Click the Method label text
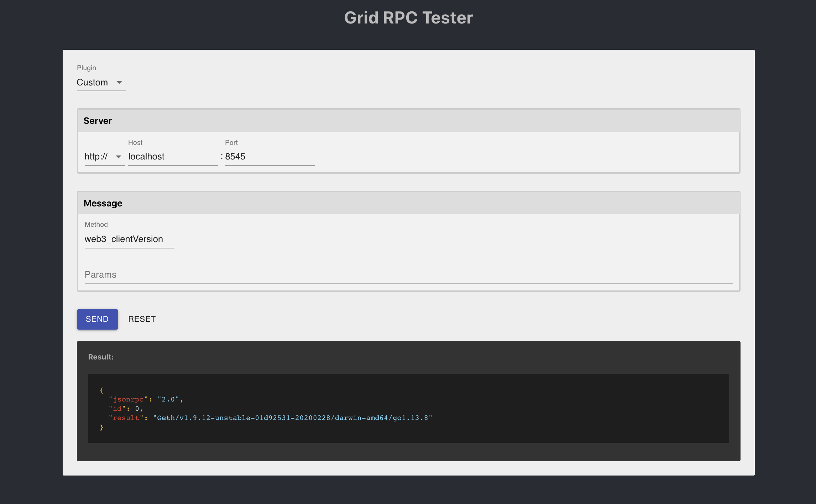Viewport: 816px width, 504px height. pos(96,225)
